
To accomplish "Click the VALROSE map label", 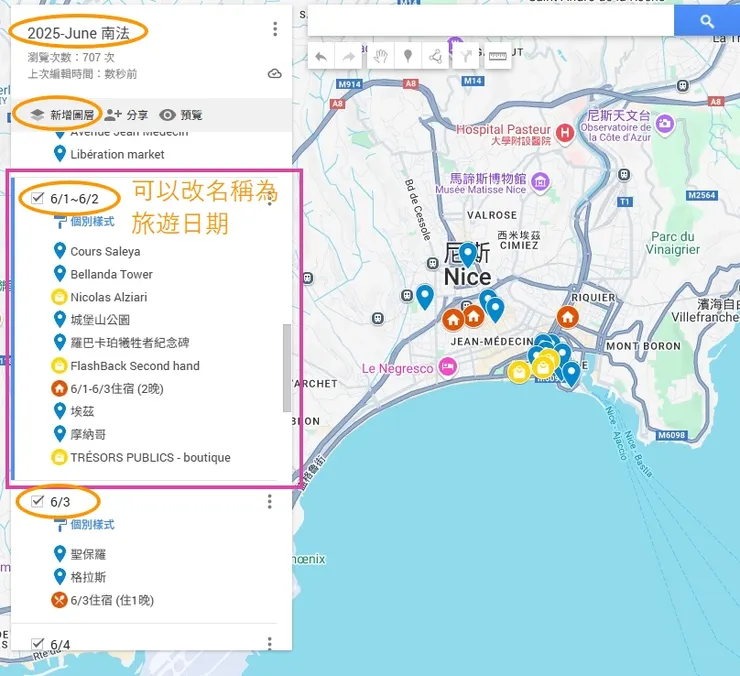I will click(x=492, y=215).
